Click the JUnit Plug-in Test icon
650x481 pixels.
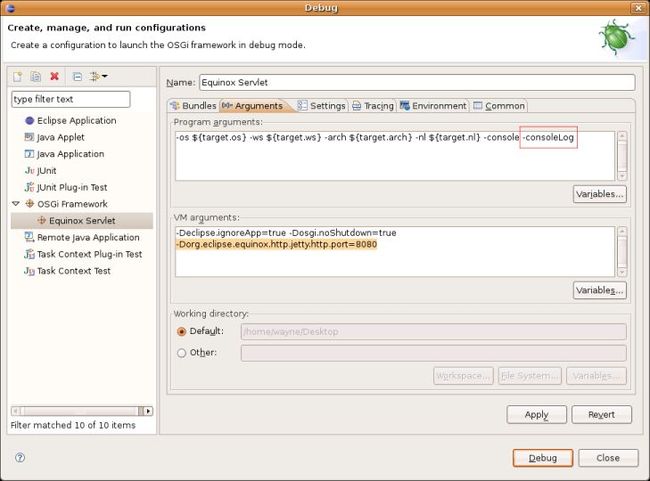tap(29, 187)
